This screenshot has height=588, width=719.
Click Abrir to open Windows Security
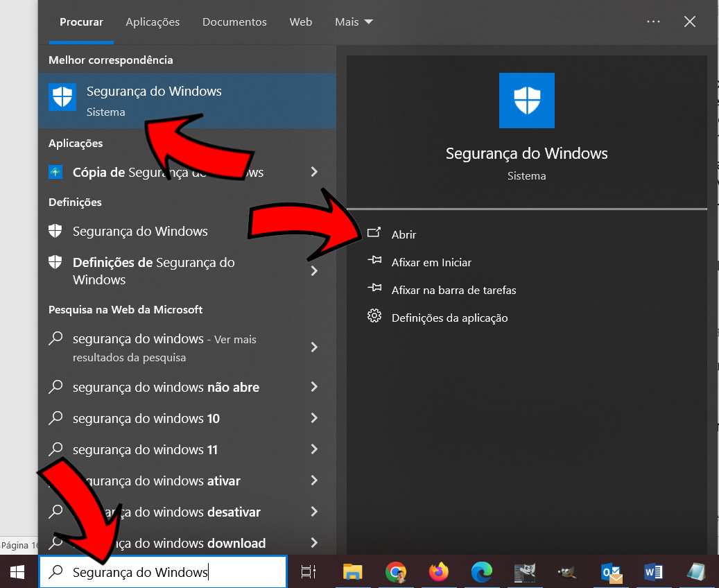point(404,234)
